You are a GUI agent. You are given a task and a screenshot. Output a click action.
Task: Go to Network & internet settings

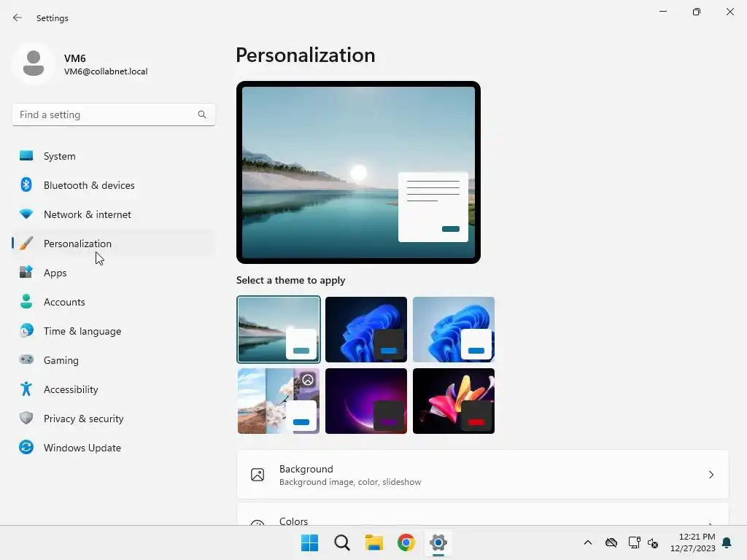click(x=114, y=214)
